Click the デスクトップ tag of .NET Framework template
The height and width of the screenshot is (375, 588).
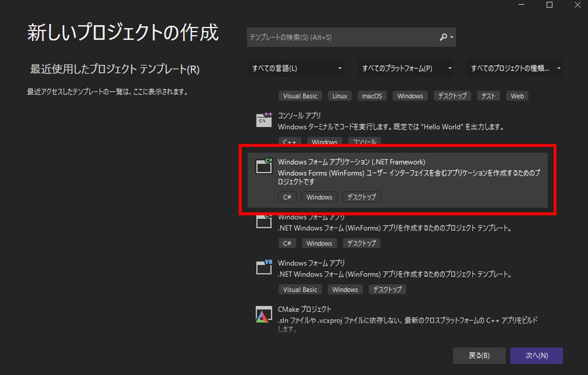pyautogui.click(x=361, y=197)
